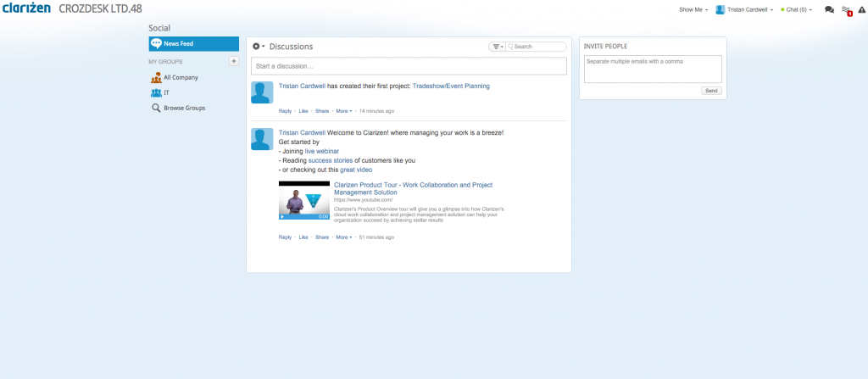Share the Welcome to Clarizen post
The image size is (868, 379).
point(322,237)
